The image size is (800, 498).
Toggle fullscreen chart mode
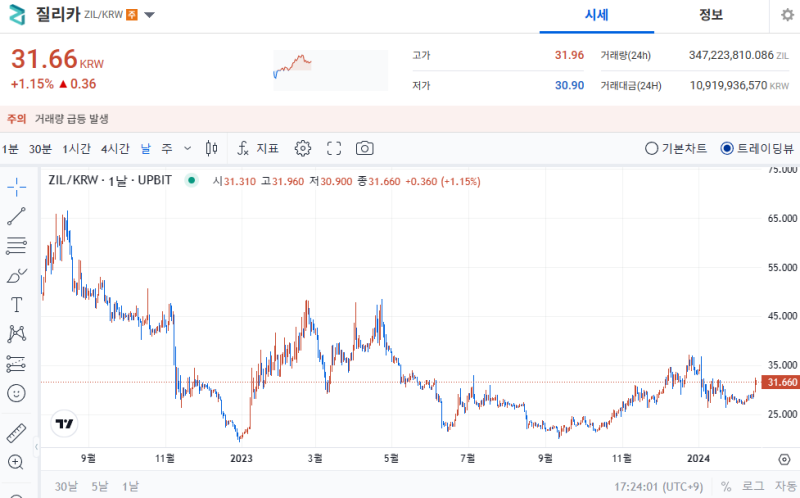tap(334, 148)
